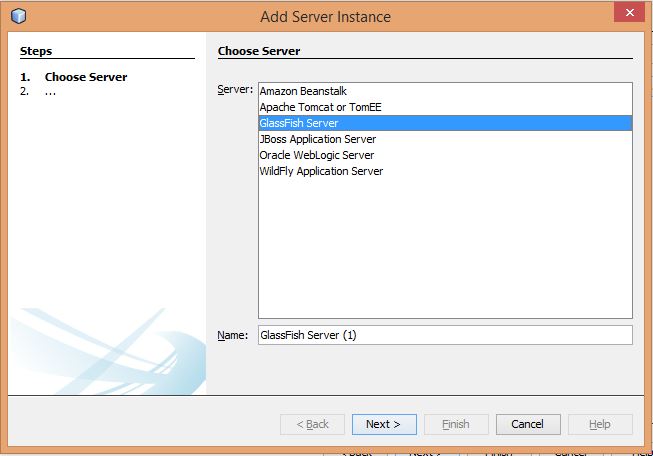Click the Finish button
This screenshot has height=456, width=653.
click(455, 424)
